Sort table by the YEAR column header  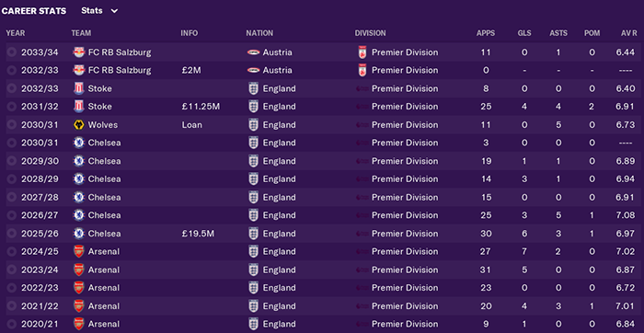click(x=16, y=33)
